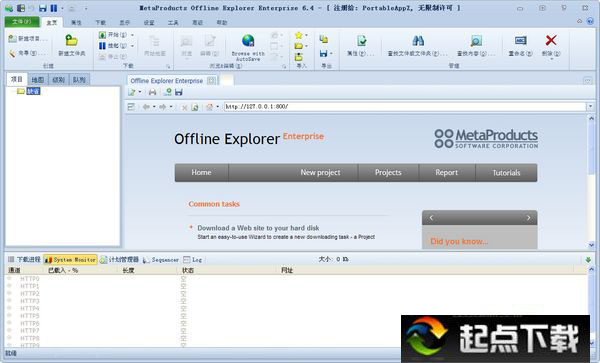600x363 pixels.
Task: Click the New Project (新建项目) button
Action: pyautogui.click(x=28, y=39)
